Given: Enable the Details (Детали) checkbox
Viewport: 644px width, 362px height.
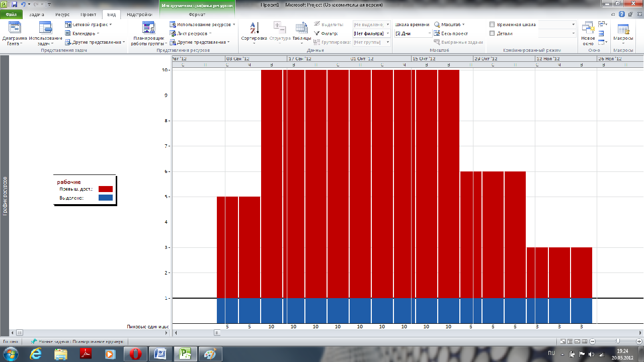Looking at the screenshot, I should coord(492,34).
